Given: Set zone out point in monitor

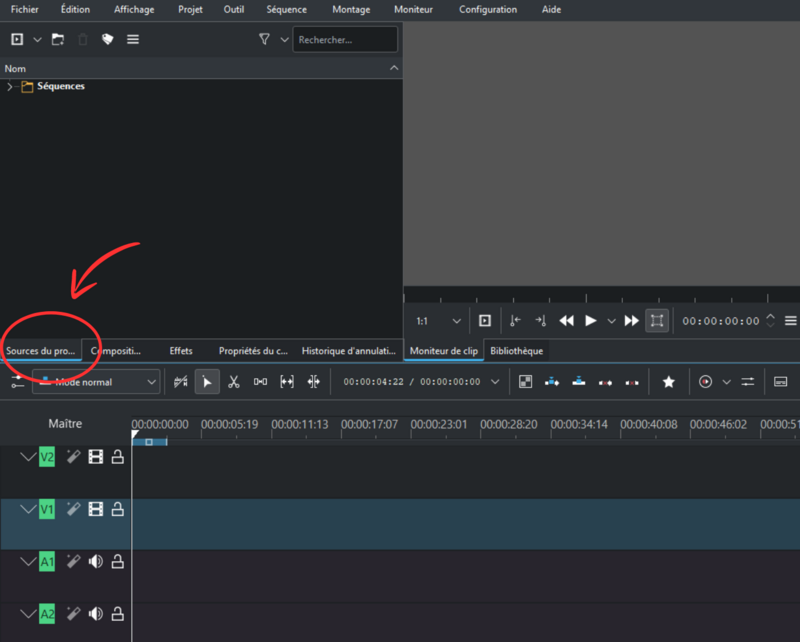Looking at the screenshot, I should pyautogui.click(x=541, y=320).
